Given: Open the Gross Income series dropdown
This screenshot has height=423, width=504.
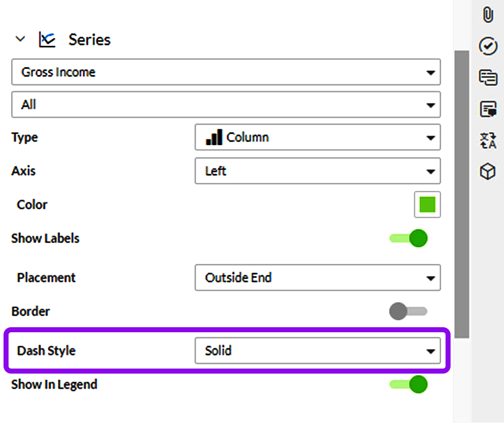Looking at the screenshot, I should tap(226, 72).
